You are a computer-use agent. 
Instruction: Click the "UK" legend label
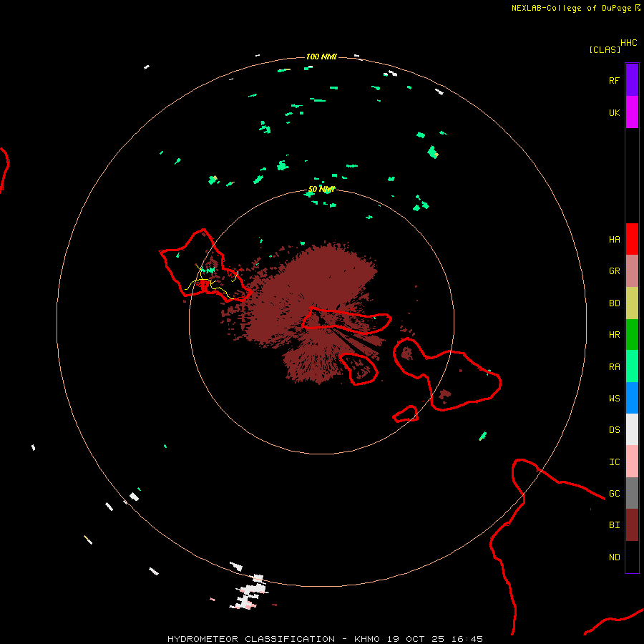point(614,112)
